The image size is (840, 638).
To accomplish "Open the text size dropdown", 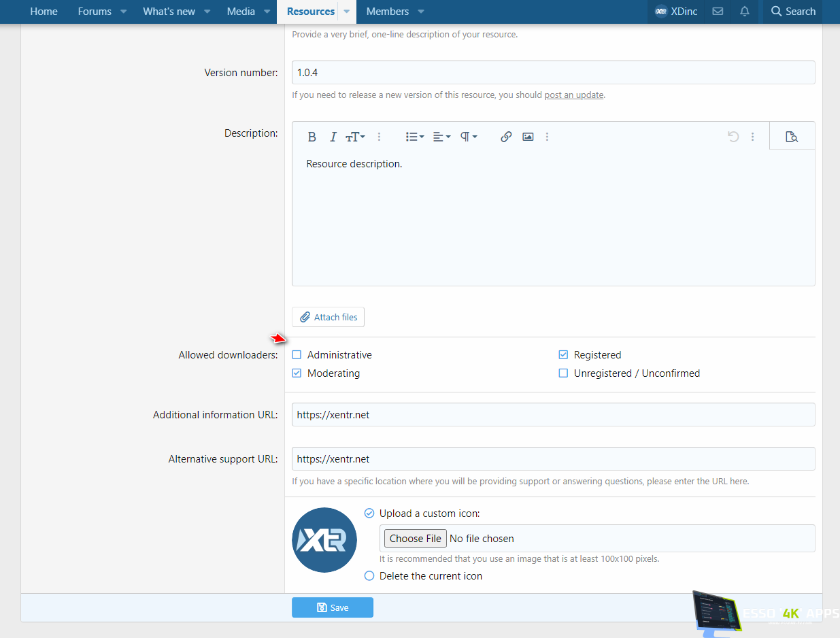I will pos(355,137).
